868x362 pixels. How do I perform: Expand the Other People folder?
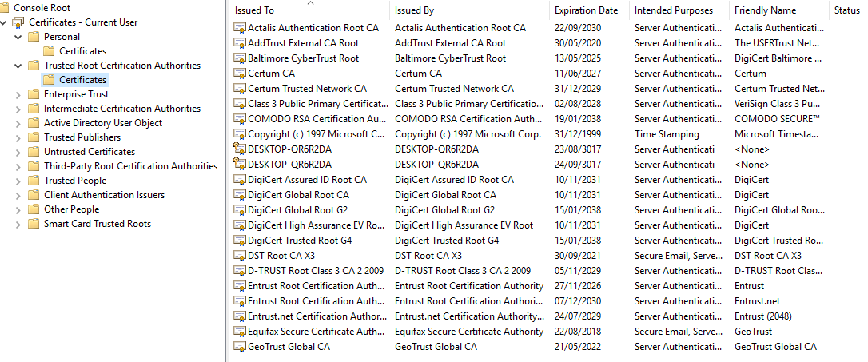click(x=18, y=210)
